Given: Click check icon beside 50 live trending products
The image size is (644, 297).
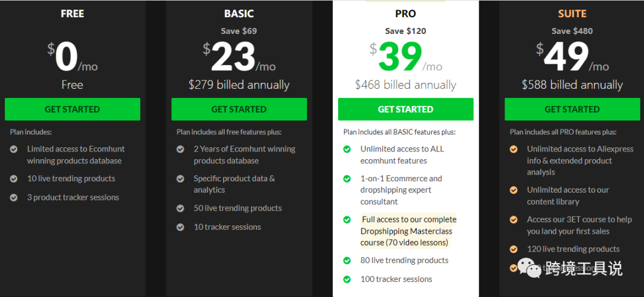Looking at the screenshot, I should (x=180, y=208).
